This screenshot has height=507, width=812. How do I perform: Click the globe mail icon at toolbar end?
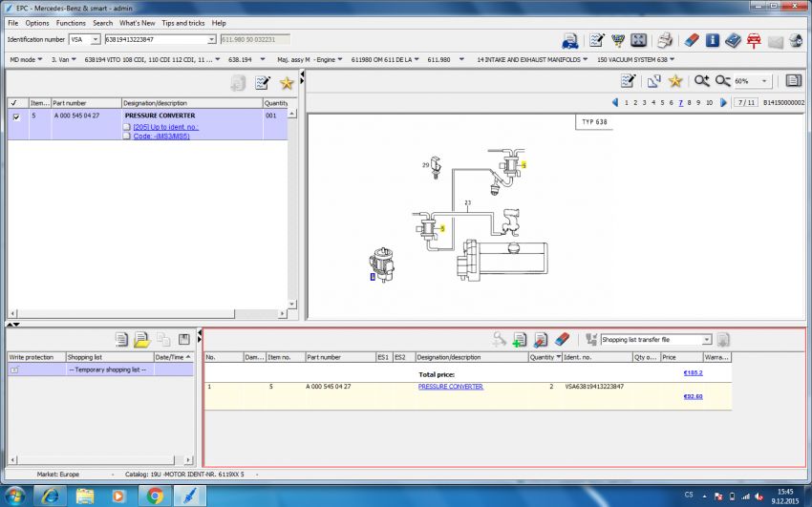click(796, 40)
